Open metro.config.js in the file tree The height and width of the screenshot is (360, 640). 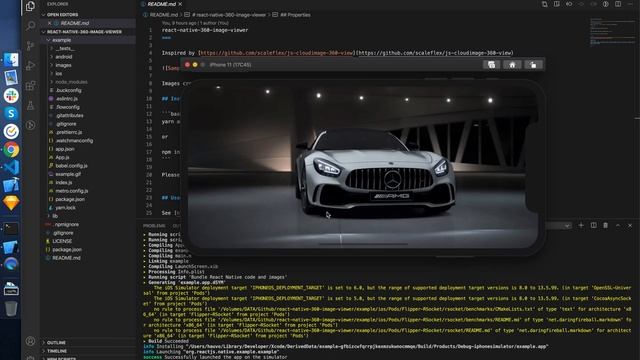pyautogui.click(x=71, y=191)
